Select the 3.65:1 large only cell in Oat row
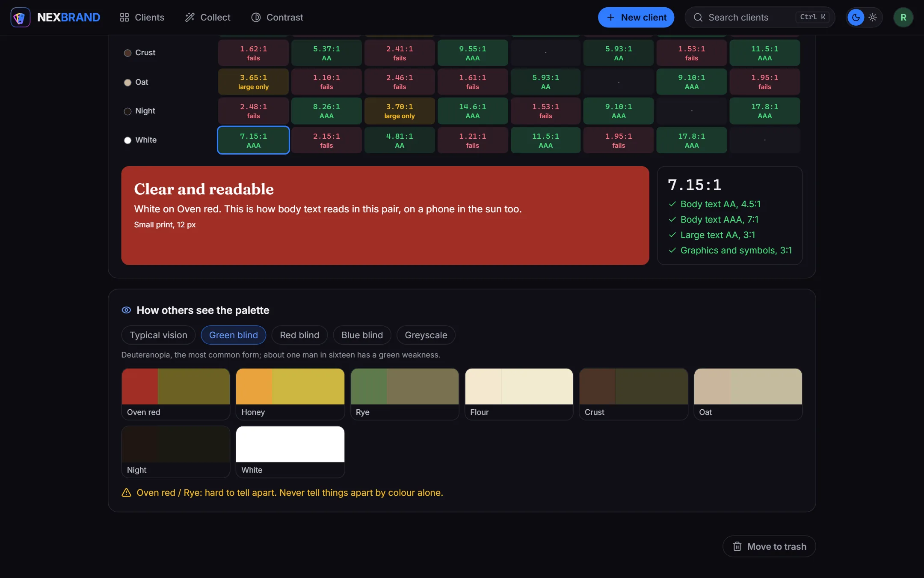924x578 pixels. (x=253, y=82)
